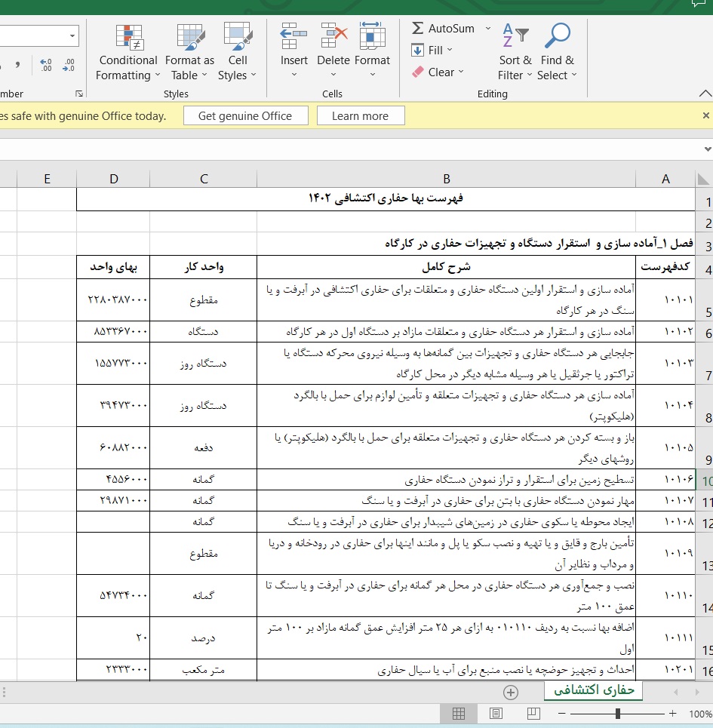Click the Select All corner triangle
The height and width of the screenshot is (728, 713).
703,179
